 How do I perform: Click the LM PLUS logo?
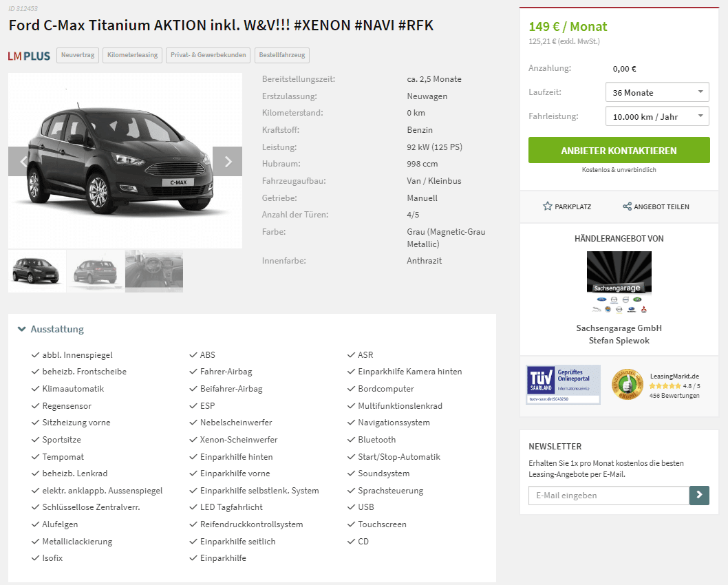click(x=29, y=56)
